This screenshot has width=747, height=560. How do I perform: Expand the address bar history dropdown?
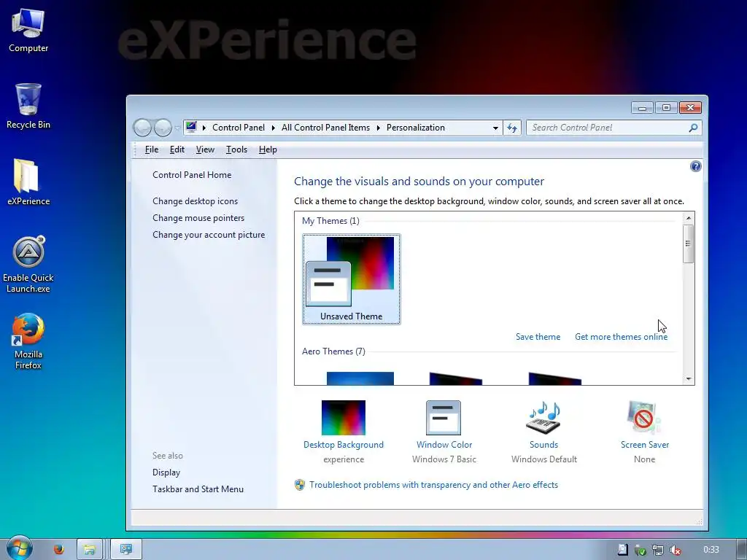tap(495, 128)
